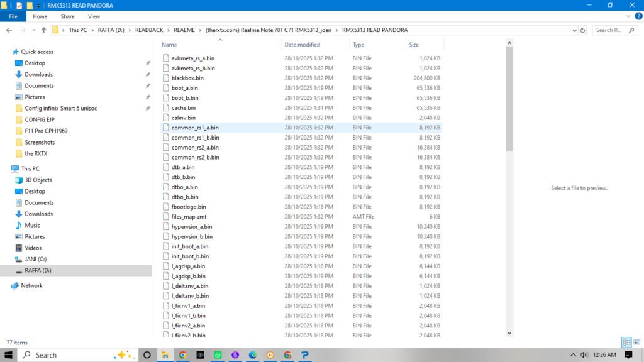This screenshot has height=362, width=644.
Task: Select REALME in the address path
Action: click(x=184, y=30)
